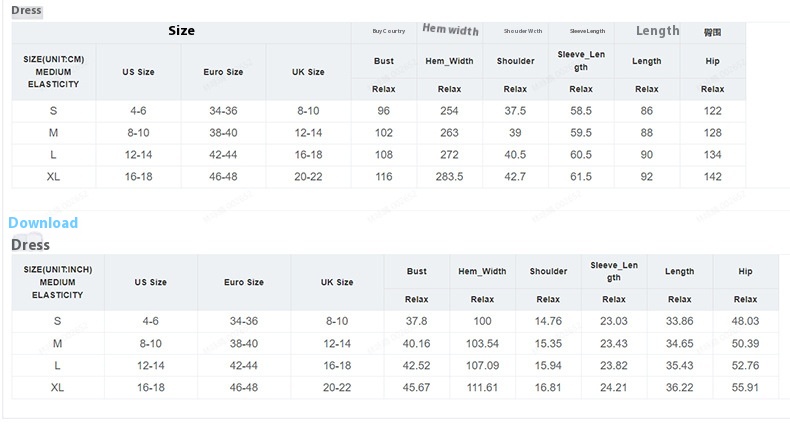Click the SIZE(UNIT:CM) header cell
This screenshot has height=426, width=790.
click(53, 72)
